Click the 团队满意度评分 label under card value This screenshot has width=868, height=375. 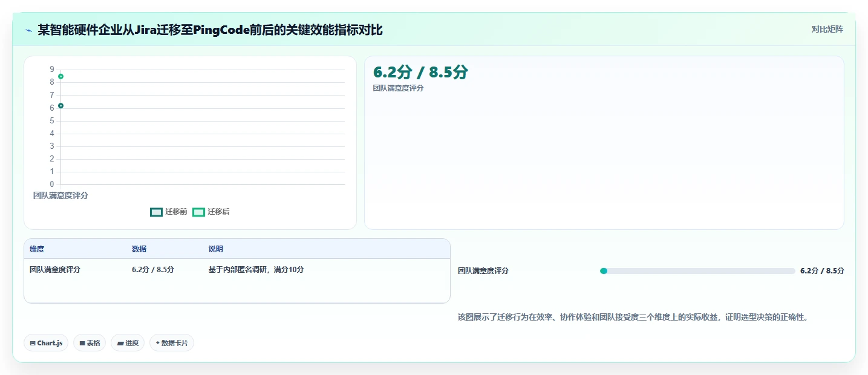tap(399, 88)
